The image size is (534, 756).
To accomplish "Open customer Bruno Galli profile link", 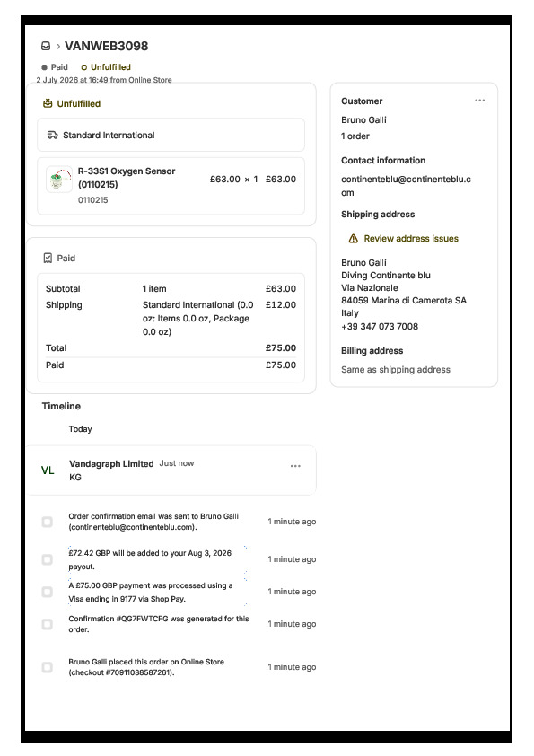I will click(x=363, y=119).
